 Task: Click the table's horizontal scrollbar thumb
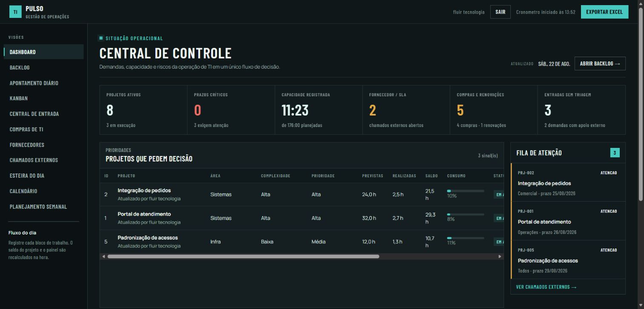coord(243,257)
